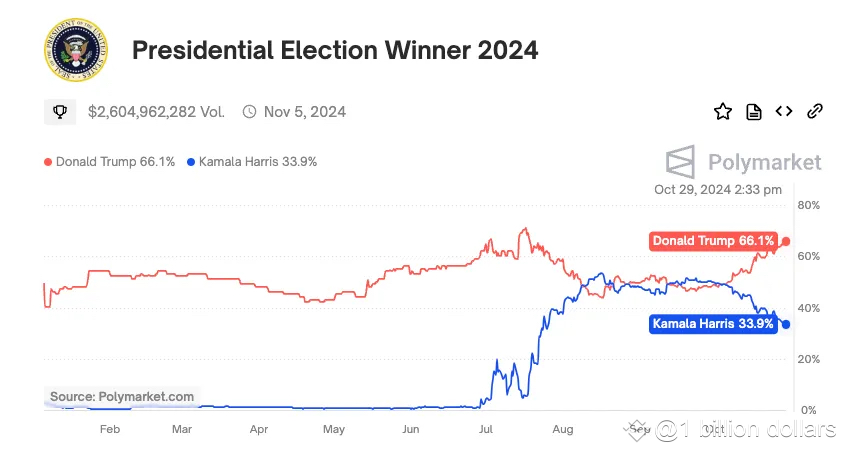The height and width of the screenshot is (451, 845).
Task: Click the red Donald Trump 66.1% chart label
Action: click(x=713, y=241)
